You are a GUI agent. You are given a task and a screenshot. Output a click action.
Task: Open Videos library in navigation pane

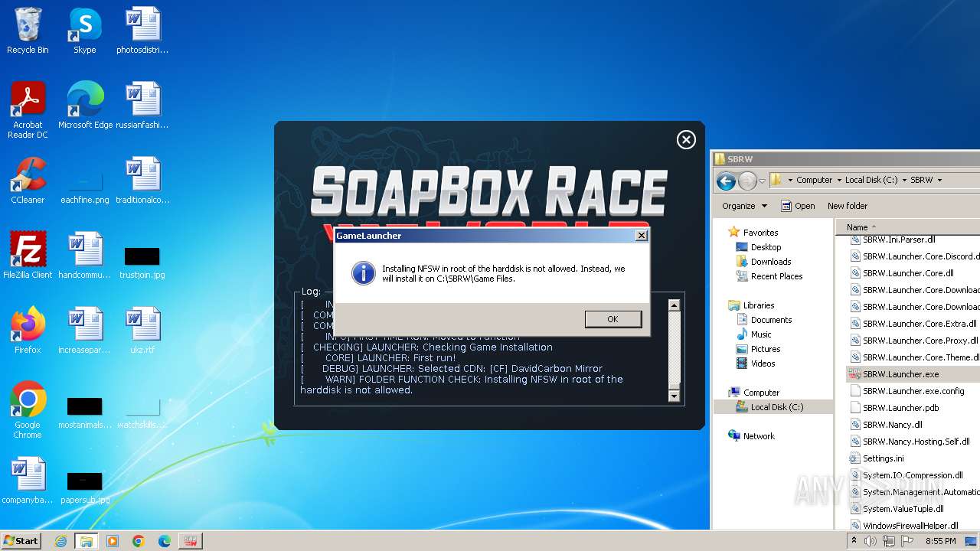pyautogui.click(x=763, y=364)
